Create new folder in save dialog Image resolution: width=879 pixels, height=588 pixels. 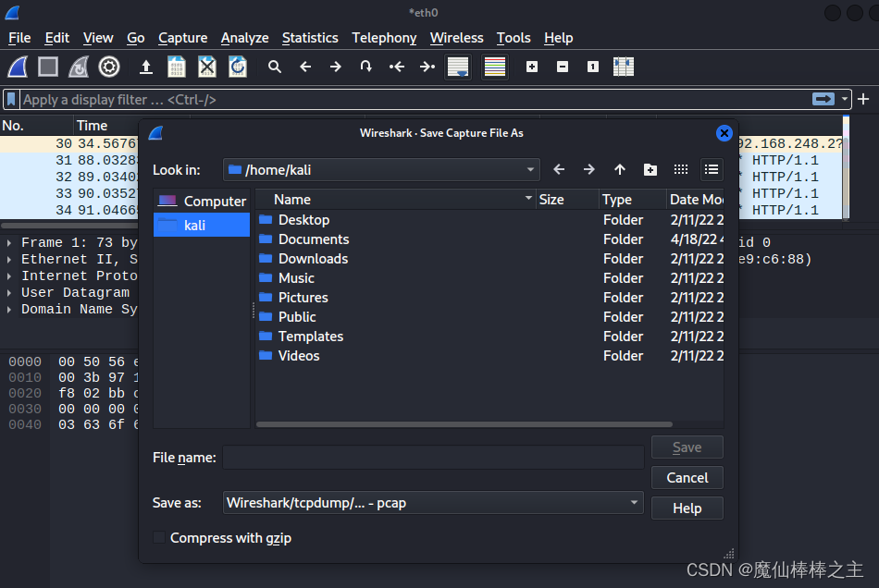pos(650,170)
